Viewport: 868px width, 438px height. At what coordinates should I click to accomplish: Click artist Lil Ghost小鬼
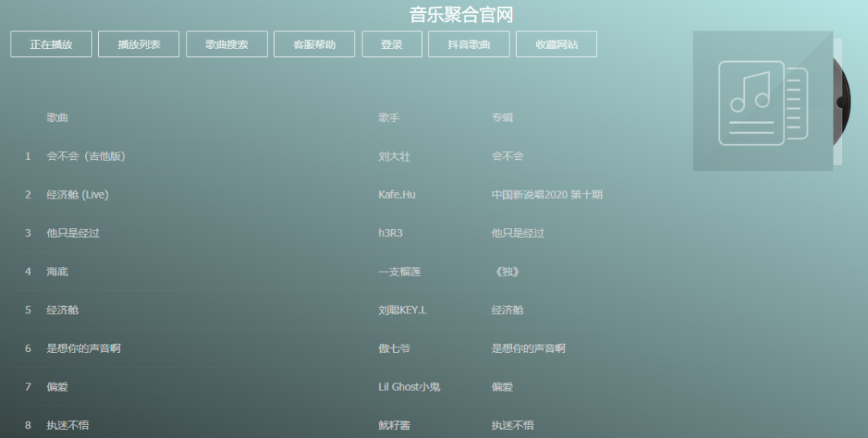(x=409, y=387)
